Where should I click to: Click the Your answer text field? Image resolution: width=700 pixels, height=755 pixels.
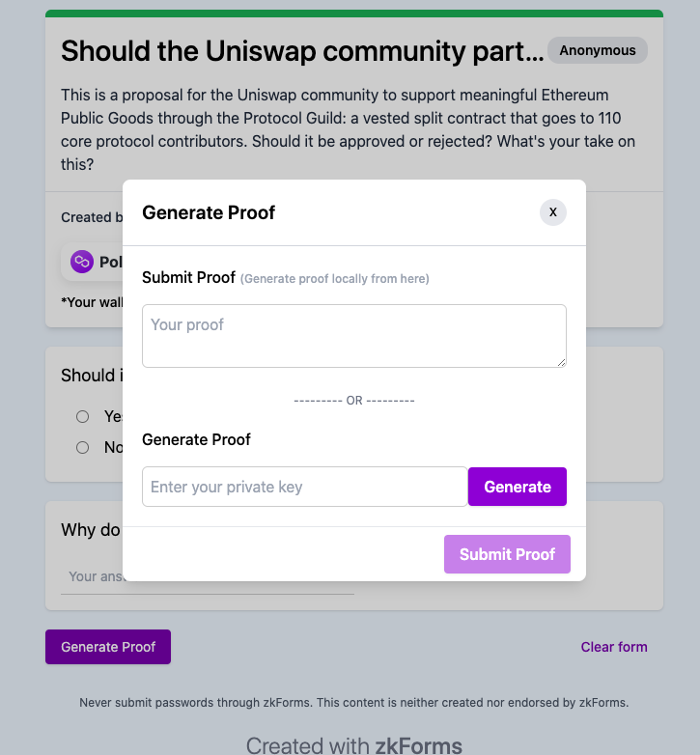92,577
